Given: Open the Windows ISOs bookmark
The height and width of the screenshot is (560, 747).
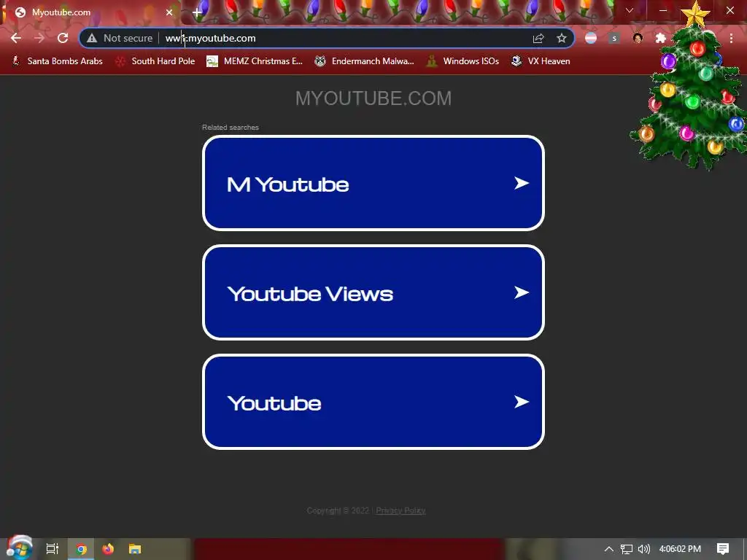Looking at the screenshot, I should click(x=463, y=61).
